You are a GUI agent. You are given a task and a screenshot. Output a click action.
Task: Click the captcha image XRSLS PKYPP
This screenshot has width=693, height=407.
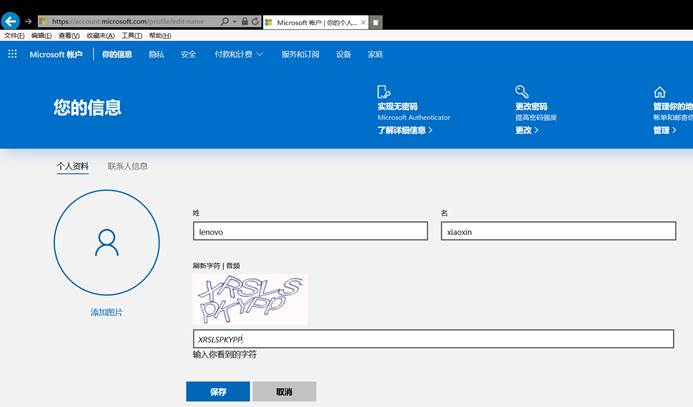point(250,299)
